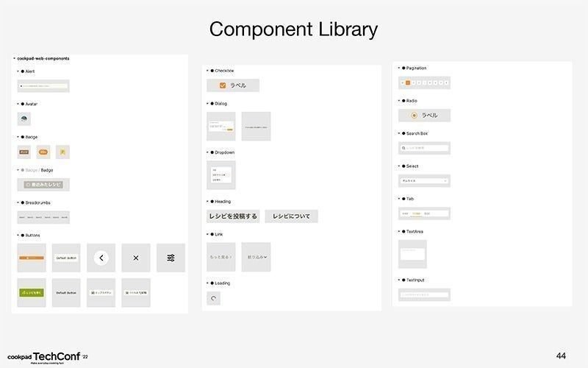Click the TextInput field preview
588x368 pixels.
(424, 295)
